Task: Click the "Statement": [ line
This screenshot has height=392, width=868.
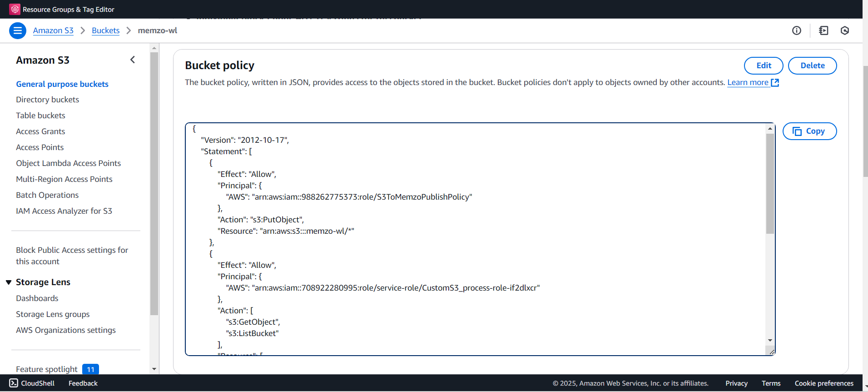Action: (226, 151)
